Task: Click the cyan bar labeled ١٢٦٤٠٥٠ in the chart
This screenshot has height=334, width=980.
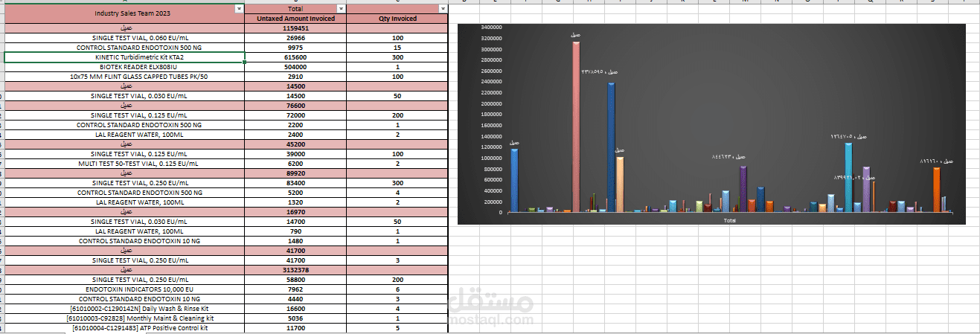Action: click(848, 177)
